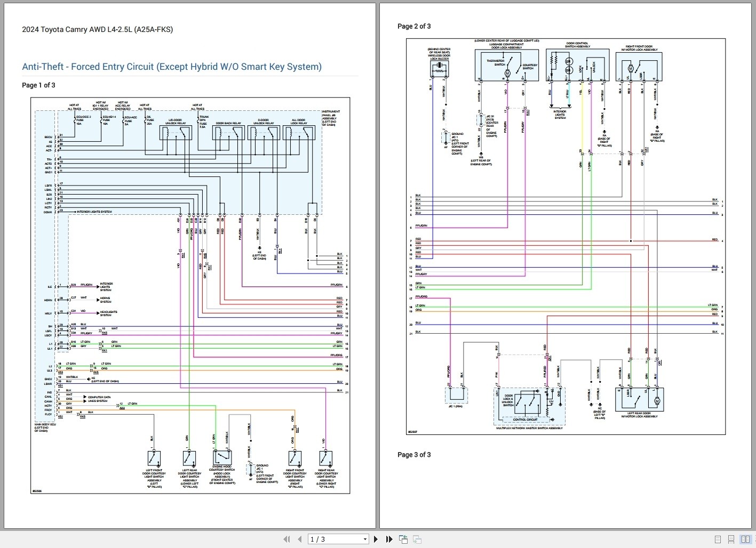
Task: Open the Anti-Theft Forced Entry Circuit heading link
Action: click(171, 67)
